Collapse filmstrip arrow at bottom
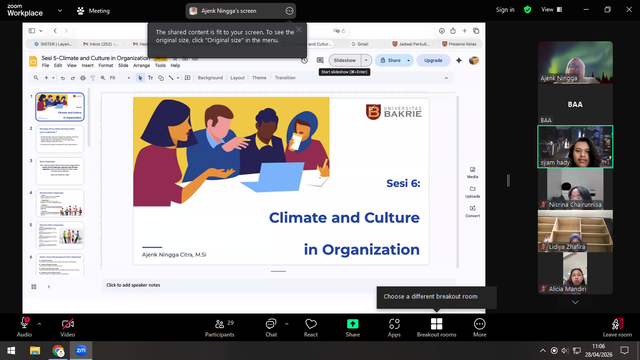Screen dimensions: 640x360 [x=49, y=287]
